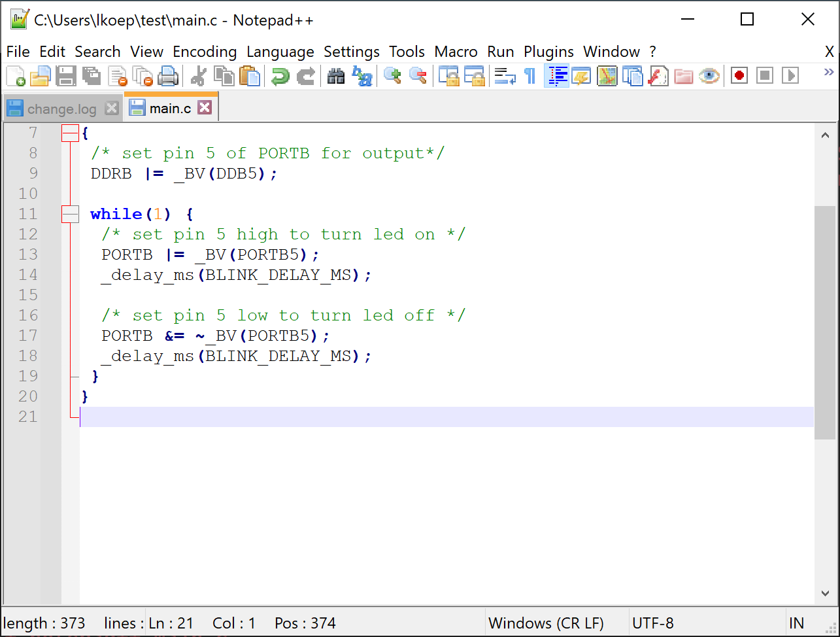This screenshot has width=840, height=637.
Task: Click the scrollbar down arrow
Action: pyautogui.click(x=825, y=594)
